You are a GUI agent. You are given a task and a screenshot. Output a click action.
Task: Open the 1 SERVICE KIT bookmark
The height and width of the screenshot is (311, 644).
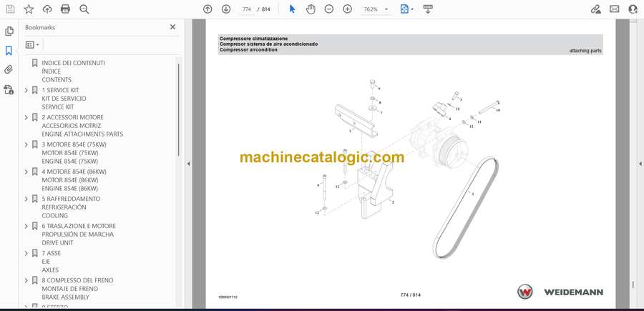64,99
